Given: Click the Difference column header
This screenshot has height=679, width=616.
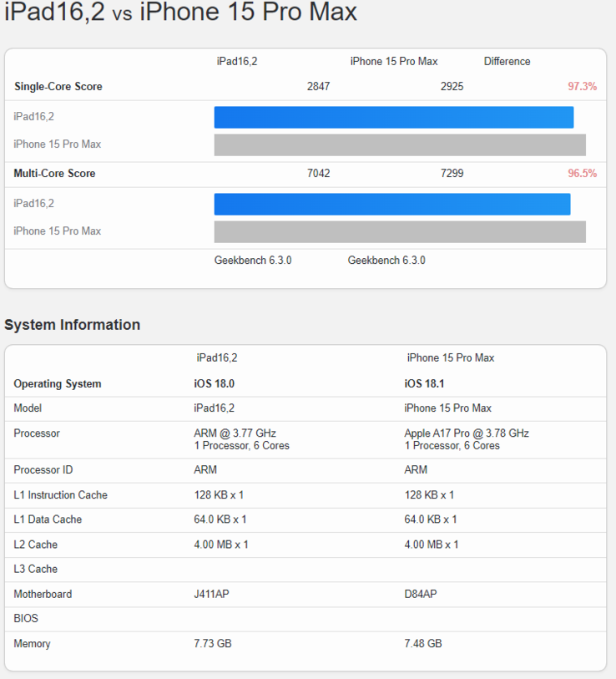Looking at the screenshot, I should click(x=507, y=62).
